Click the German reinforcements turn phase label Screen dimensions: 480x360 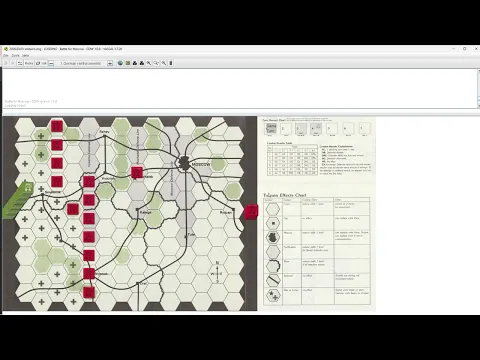click(x=80, y=63)
